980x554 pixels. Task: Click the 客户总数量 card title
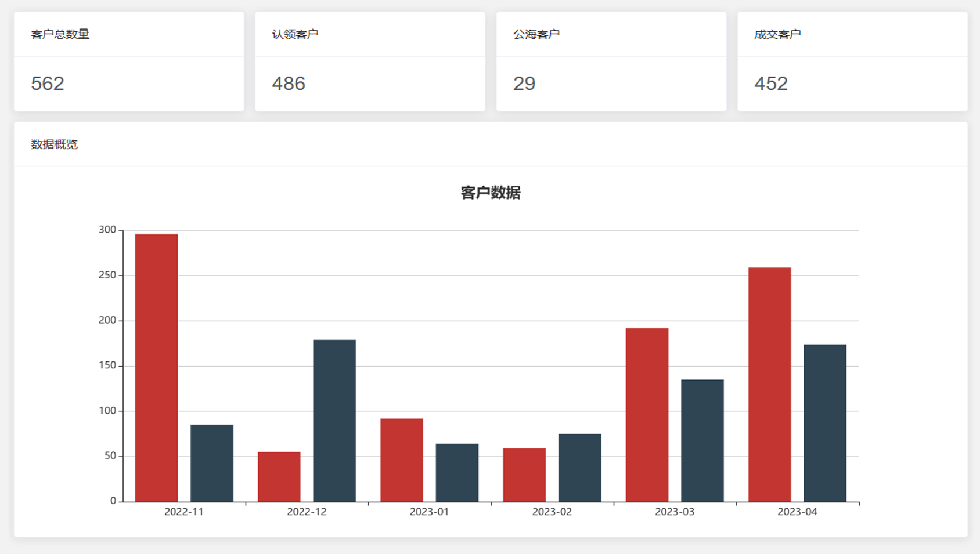[60, 34]
